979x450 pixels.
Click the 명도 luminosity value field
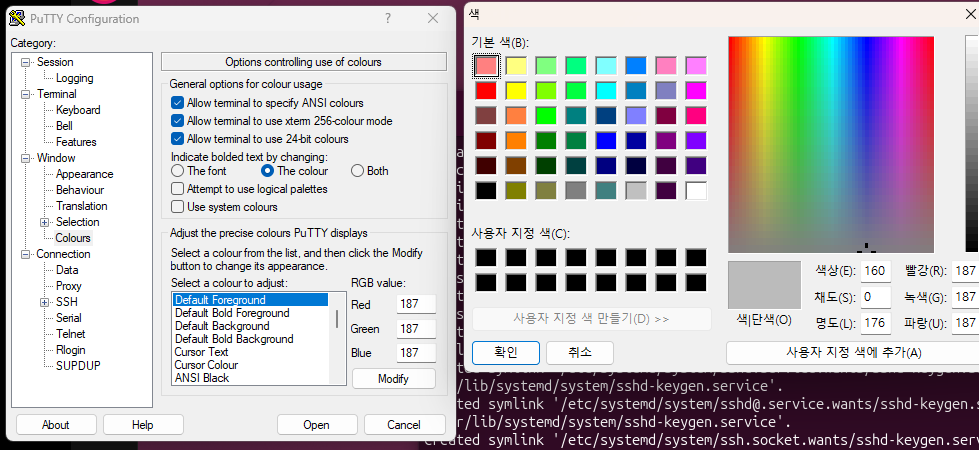(x=875, y=323)
